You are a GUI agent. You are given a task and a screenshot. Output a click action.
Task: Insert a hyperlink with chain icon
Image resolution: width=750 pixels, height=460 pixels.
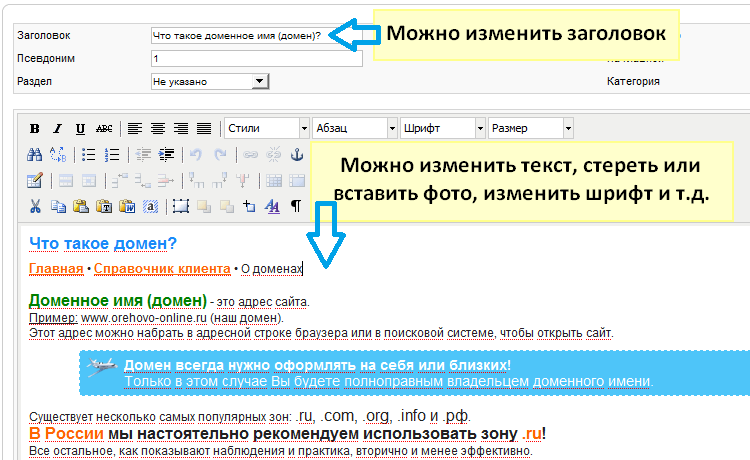[250, 154]
